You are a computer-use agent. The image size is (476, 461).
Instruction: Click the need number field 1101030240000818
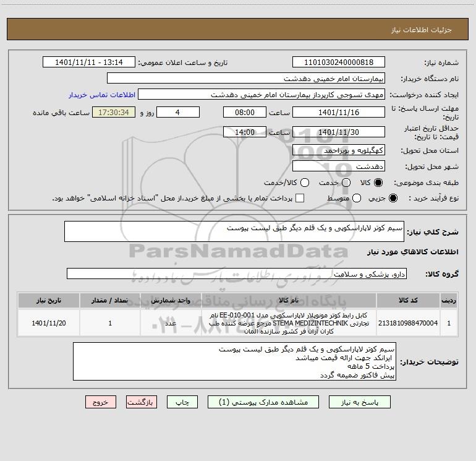coord(339,62)
